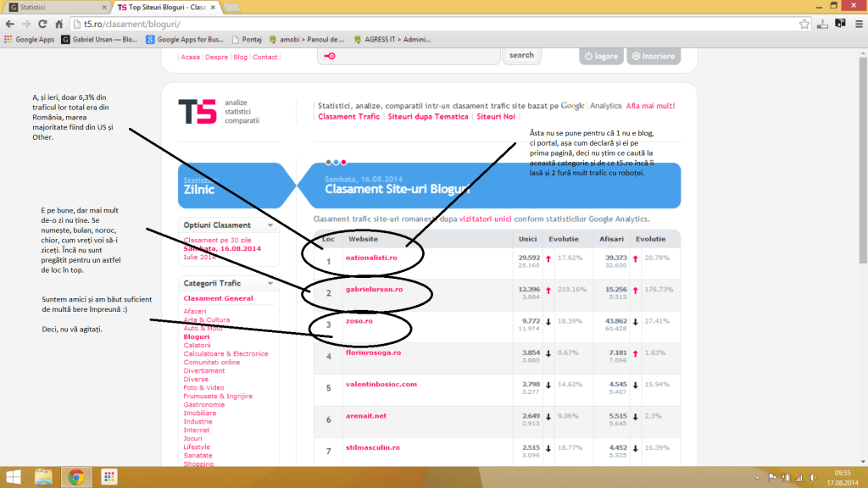Switch to the Statistici browser tab
Image resolution: width=868 pixels, height=488 pixels.
tap(55, 7)
